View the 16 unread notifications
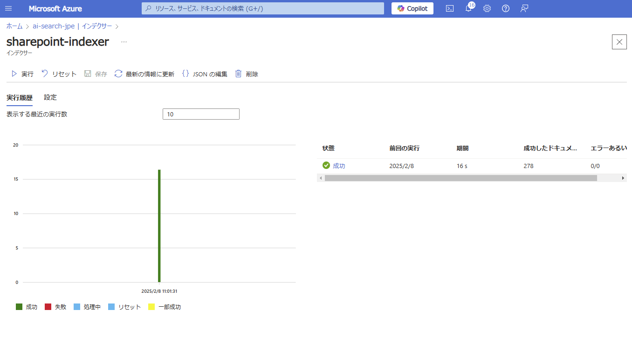 coord(468,8)
